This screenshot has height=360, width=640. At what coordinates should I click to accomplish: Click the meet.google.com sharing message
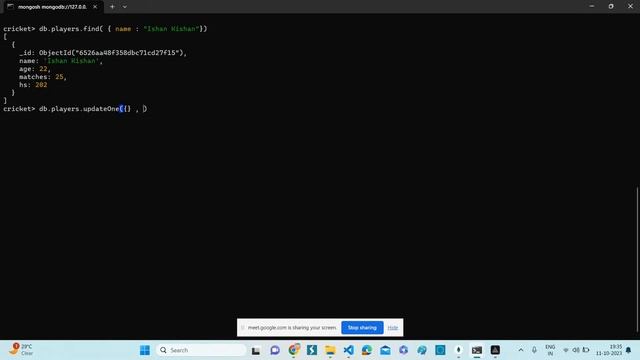pos(292,327)
